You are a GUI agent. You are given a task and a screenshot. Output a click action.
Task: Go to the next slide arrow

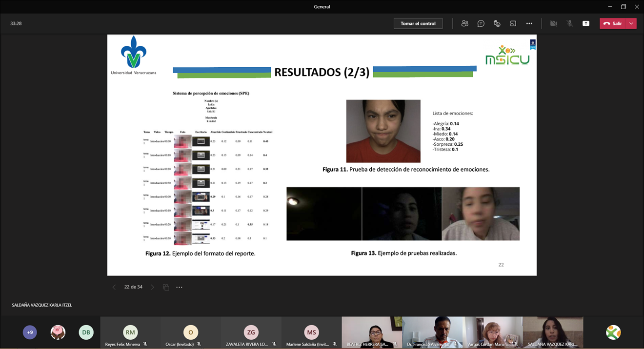click(x=152, y=287)
